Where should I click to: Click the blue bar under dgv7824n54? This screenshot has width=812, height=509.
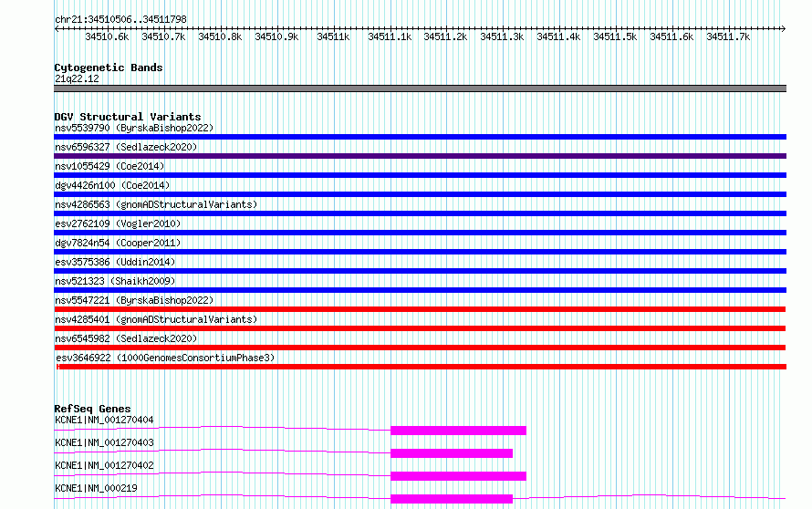click(x=420, y=252)
